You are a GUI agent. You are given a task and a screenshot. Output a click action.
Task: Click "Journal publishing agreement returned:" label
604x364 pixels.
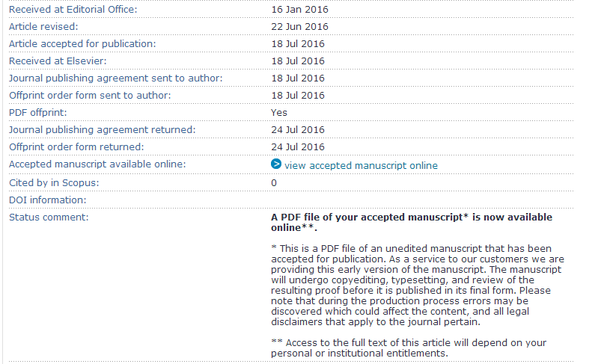(102, 130)
